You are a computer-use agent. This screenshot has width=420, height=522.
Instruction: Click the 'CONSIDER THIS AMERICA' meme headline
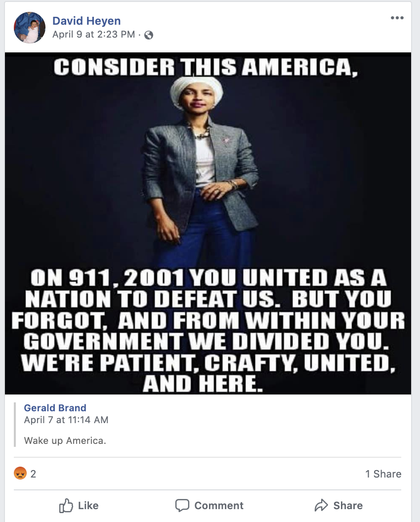point(206,67)
